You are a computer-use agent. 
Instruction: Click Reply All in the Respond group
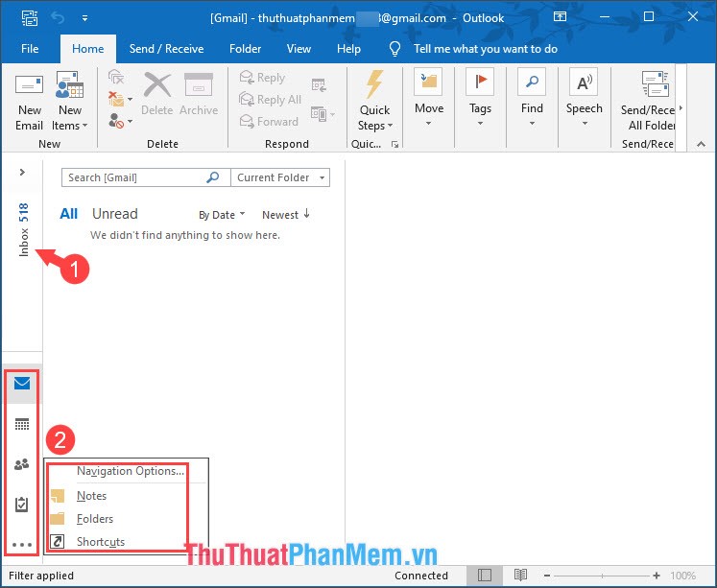pos(271,100)
